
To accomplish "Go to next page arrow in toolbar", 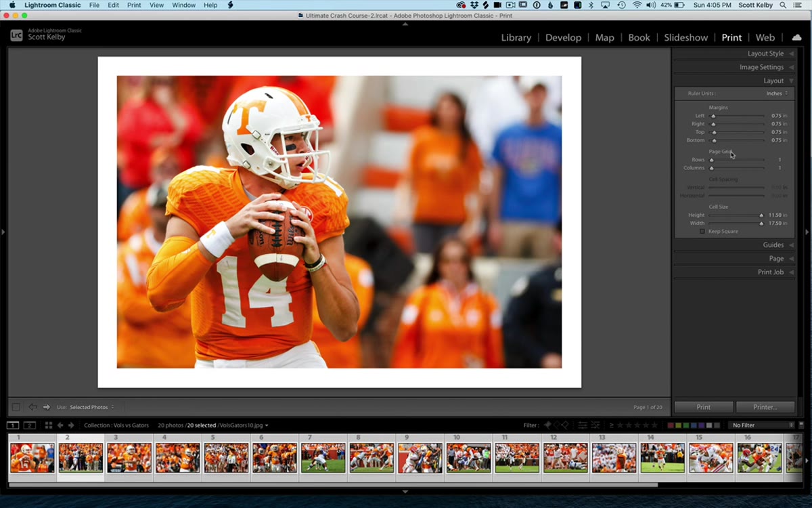I will point(47,407).
